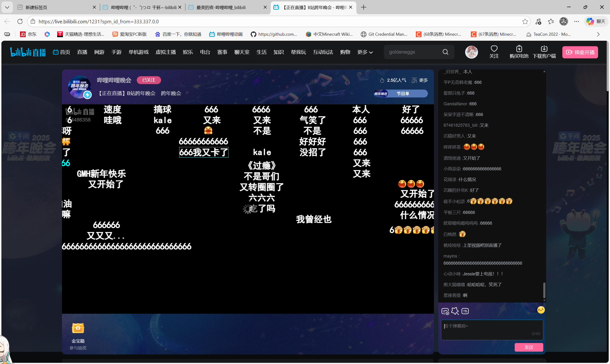Image resolution: width=610 pixels, height=364 pixels.
Task: Click the 下载客户端 download icon
Action: tap(544, 52)
